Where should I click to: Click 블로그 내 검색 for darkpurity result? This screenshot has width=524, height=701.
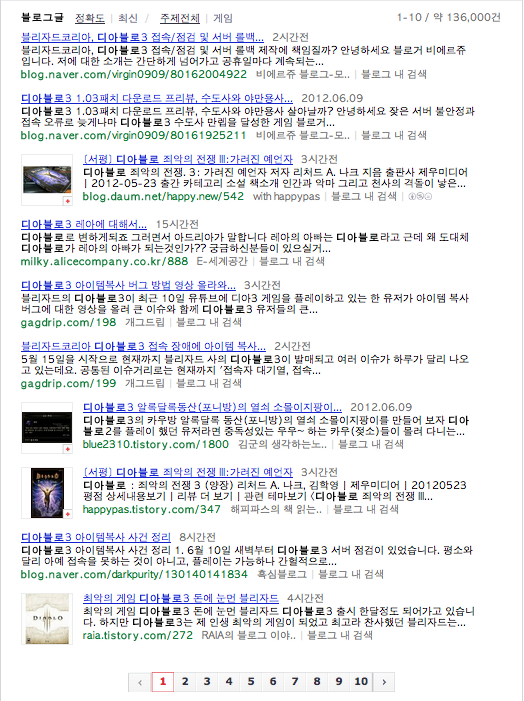pyautogui.click(x=351, y=574)
